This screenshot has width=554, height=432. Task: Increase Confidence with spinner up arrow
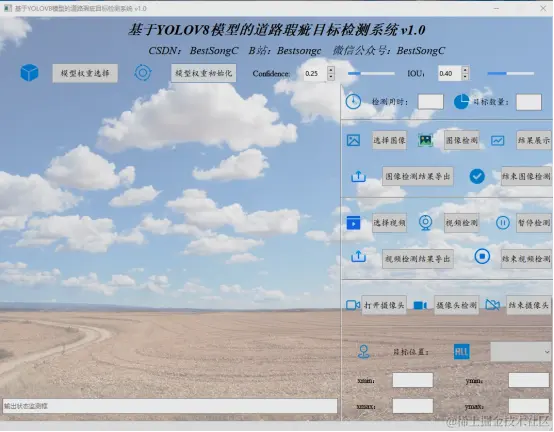pos(331,70)
